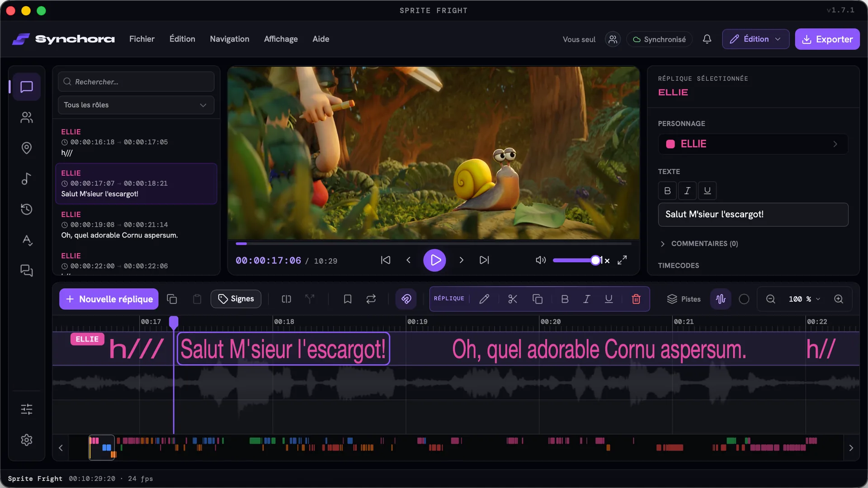This screenshot has width=868, height=488.
Task: Open the Tous les rôles dropdown
Action: pyautogui.click(x=136, y=105)
